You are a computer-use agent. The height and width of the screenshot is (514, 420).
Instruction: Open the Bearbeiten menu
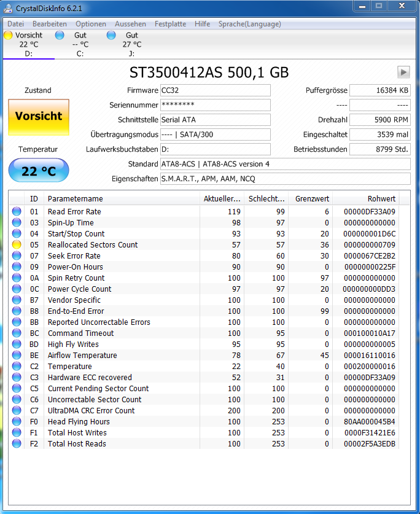click(x=50, y=24)
